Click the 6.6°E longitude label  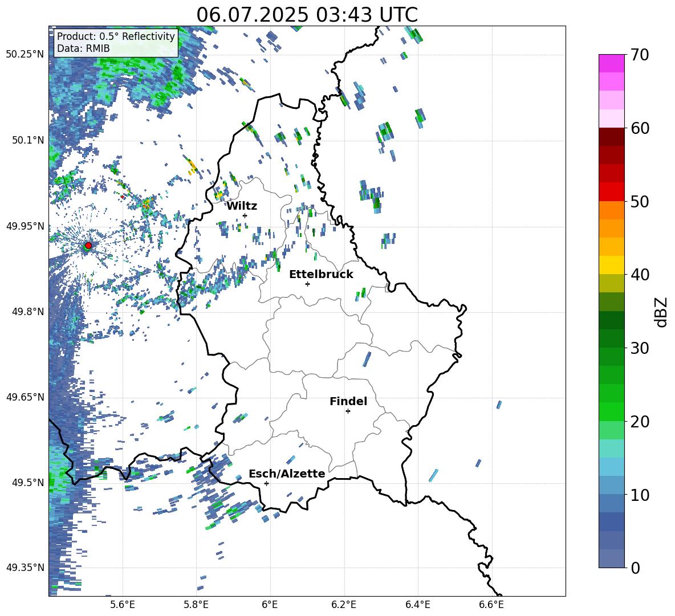point(491,605)
